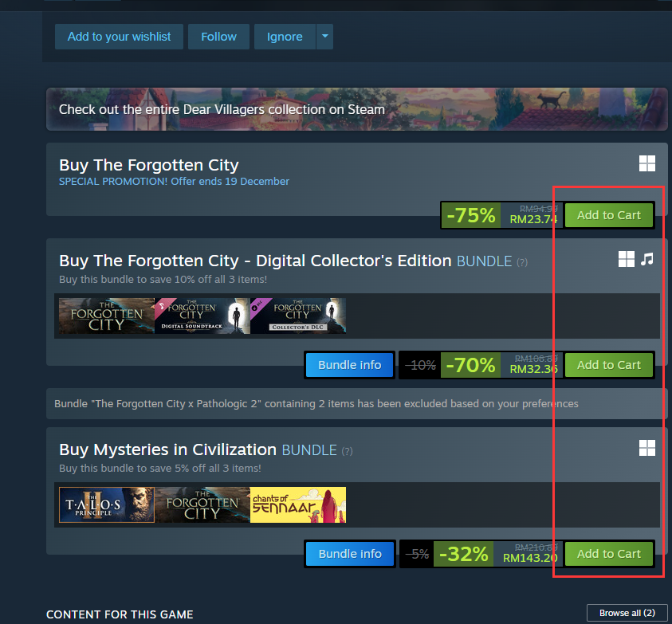Image resolution: width=672 pixels, height=624 pixels.
Task: Add the Digital Collector's Edition bundle to cart
Action: tap(608, 365)
